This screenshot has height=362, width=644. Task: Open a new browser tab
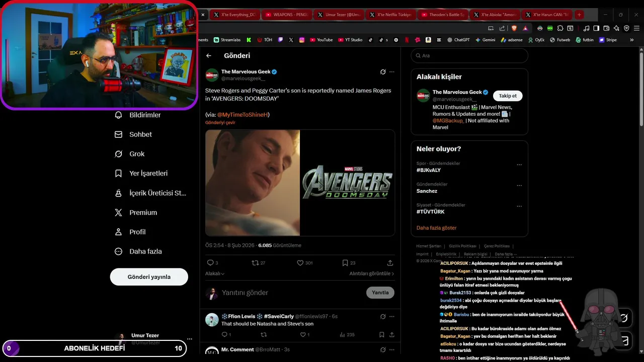[x=579, y=15]
